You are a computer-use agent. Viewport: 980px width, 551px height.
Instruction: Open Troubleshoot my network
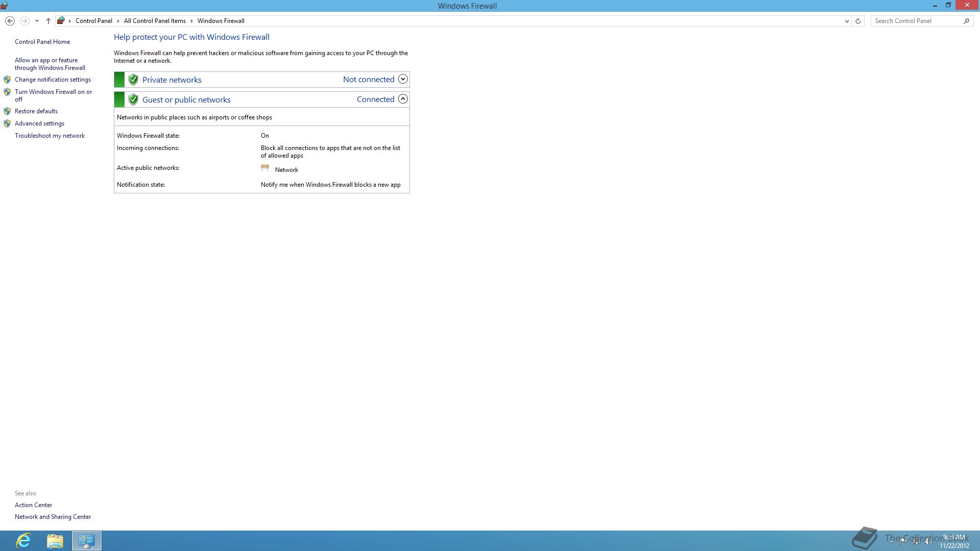click(50, 136)
